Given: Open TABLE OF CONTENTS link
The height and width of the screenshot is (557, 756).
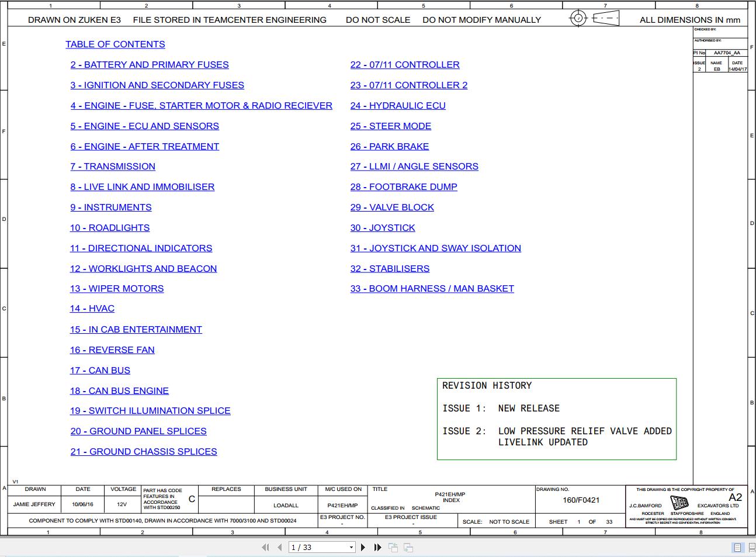Looking at the screenshot, I should [115, 44].
